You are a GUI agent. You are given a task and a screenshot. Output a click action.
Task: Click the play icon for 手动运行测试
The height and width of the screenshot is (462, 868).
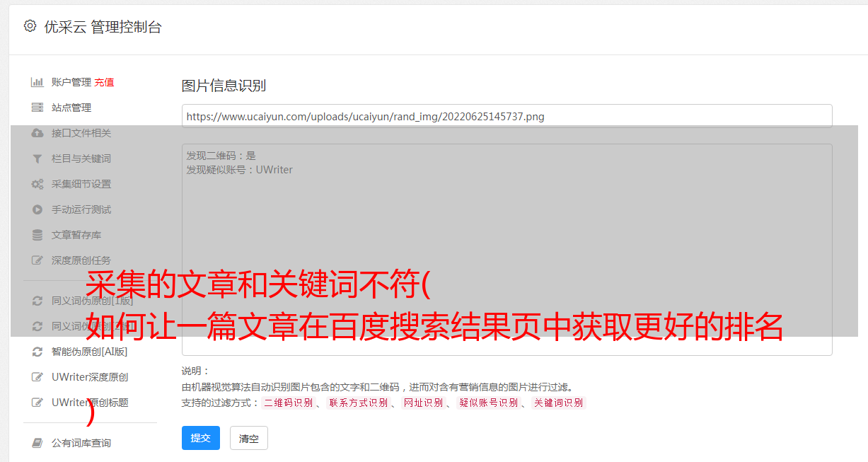37,209
